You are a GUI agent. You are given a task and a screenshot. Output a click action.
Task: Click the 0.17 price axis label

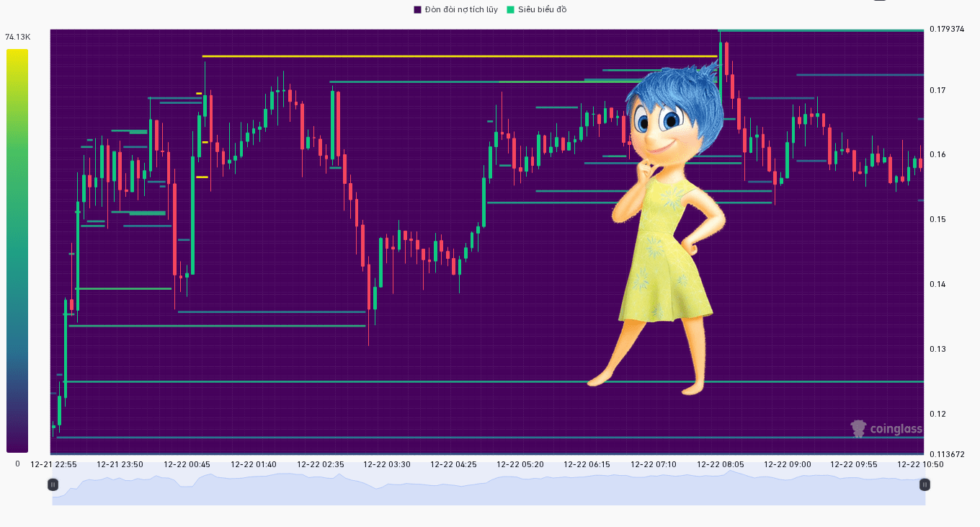coord(937,90)
